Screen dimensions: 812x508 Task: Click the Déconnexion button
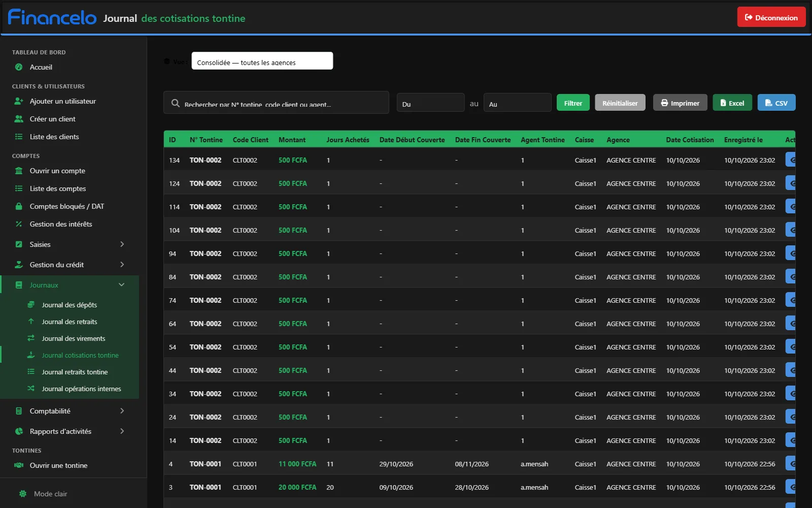tap(771, 17)
